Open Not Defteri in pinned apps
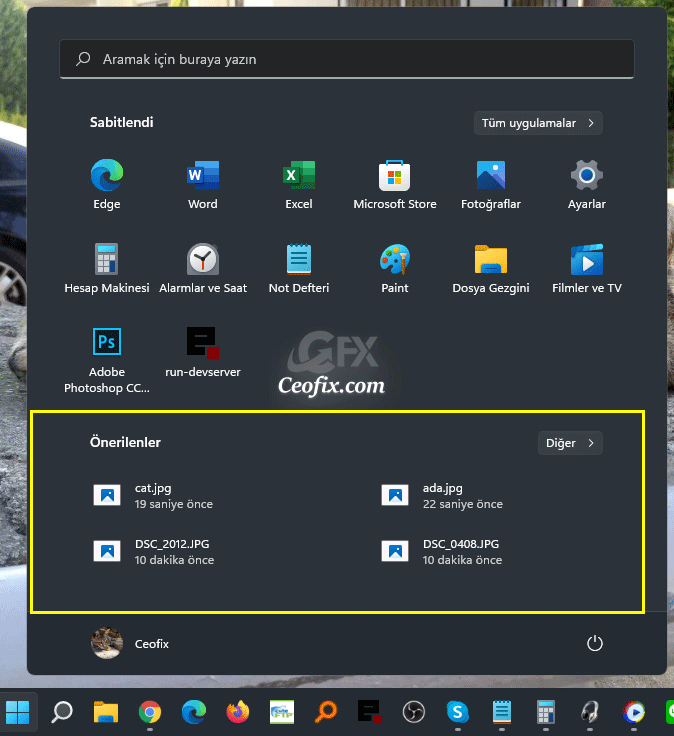Image resolution: width=674 pixels, height=736 pixels. [x=299, y=269]
